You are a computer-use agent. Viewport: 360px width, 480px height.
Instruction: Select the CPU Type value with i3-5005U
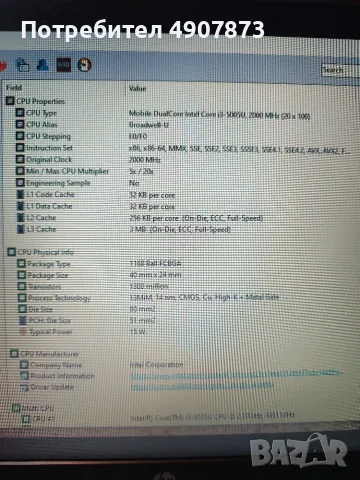coord(219,115)
